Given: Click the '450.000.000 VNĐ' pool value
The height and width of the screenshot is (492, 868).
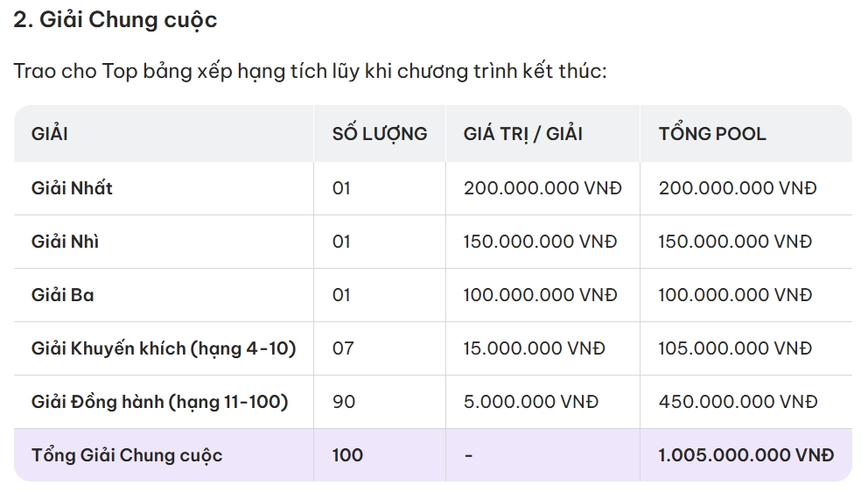Looking at the screenshot, I should [738, 402].
